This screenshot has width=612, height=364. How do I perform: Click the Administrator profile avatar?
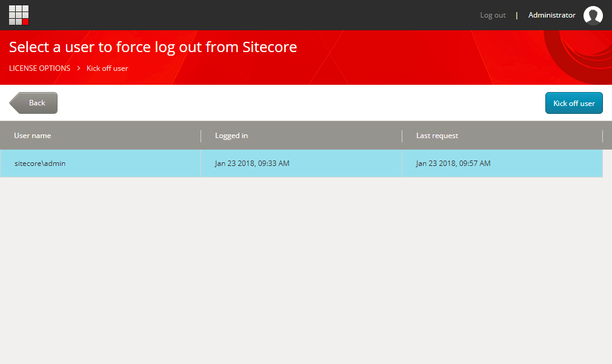tap(593, 15)
